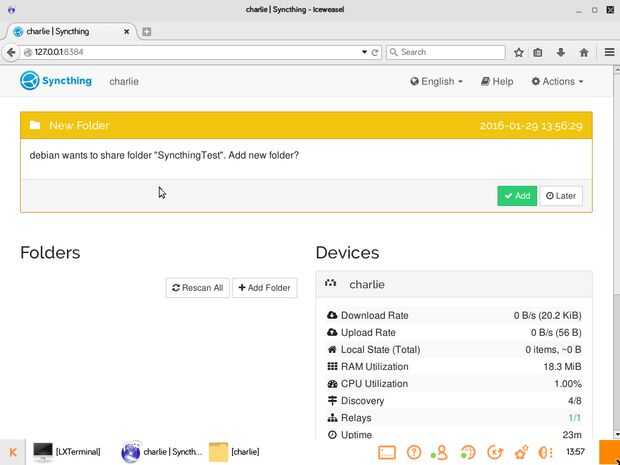
Task: Open a new browser tab
Action: click(x=146, y=32)
